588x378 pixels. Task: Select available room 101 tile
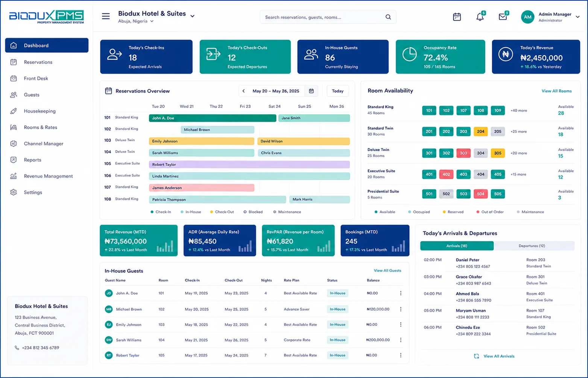pyautogui.click(x=429, y=110)
